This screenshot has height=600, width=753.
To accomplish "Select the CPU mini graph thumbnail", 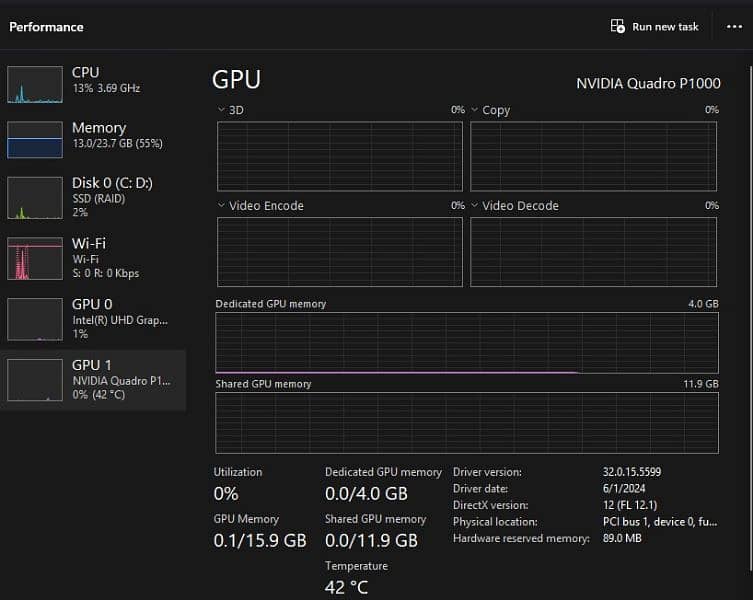I will click(x=35, y=85).
